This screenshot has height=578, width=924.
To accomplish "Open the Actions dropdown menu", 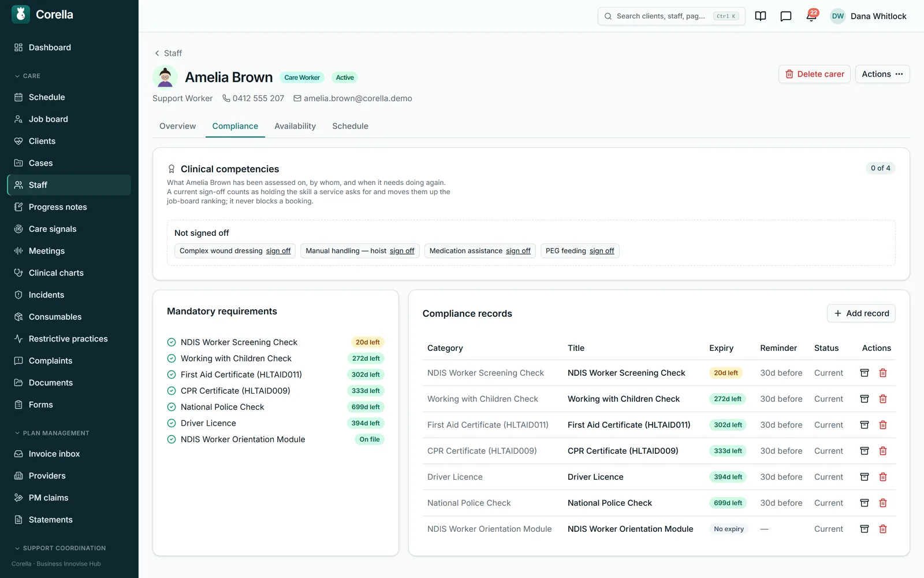I will tap(882, 74).
